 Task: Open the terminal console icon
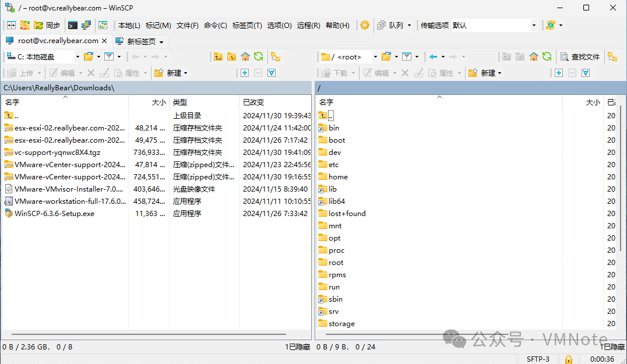tap(72, 25)
